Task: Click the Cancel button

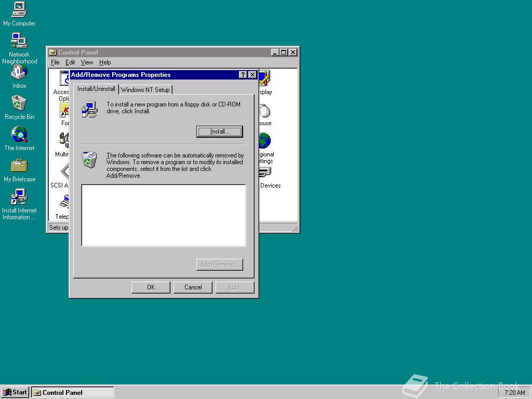Action: coord(193,287)
